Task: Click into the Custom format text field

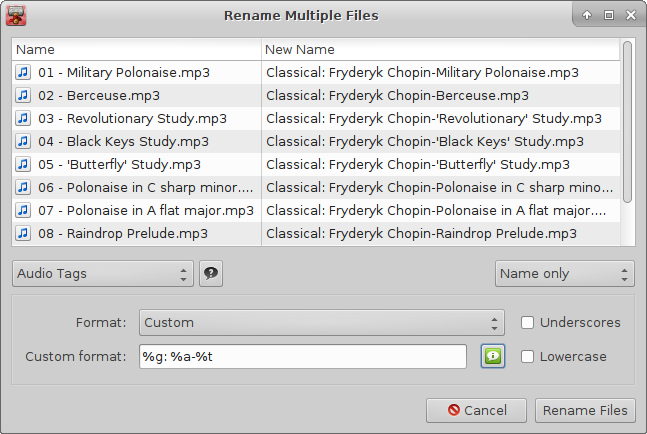Action: click(x=303, y=356)
